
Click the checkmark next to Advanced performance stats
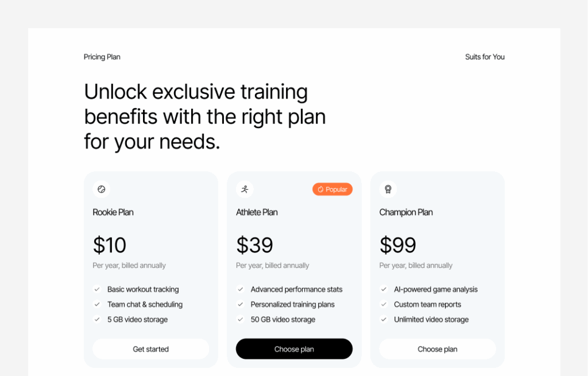coord(241,289)
